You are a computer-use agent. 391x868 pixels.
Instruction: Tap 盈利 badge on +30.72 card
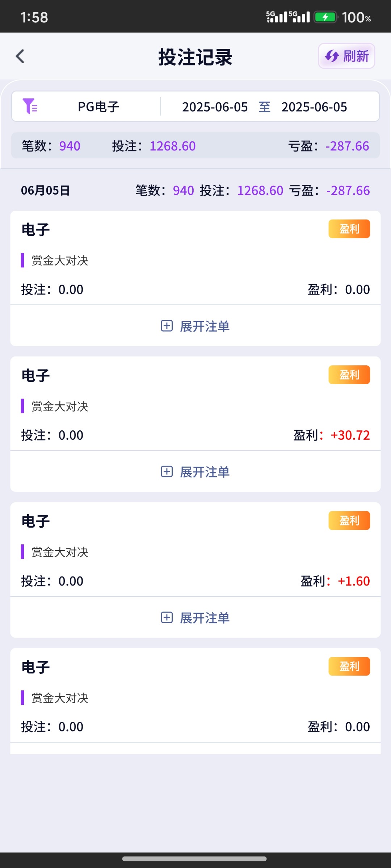(x=349, y=375)
